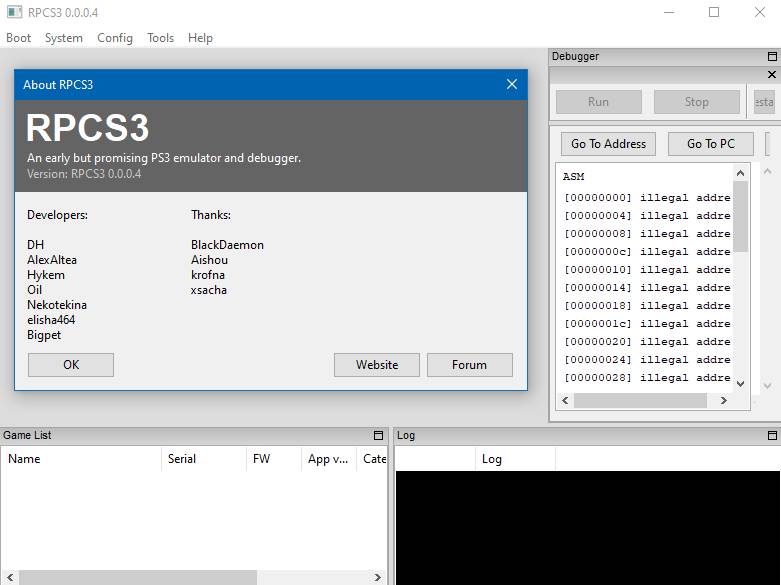Image resolution: width=781 pixels, height=585 pixels.
Task: Click thanks name krofna
Action: 208,275
